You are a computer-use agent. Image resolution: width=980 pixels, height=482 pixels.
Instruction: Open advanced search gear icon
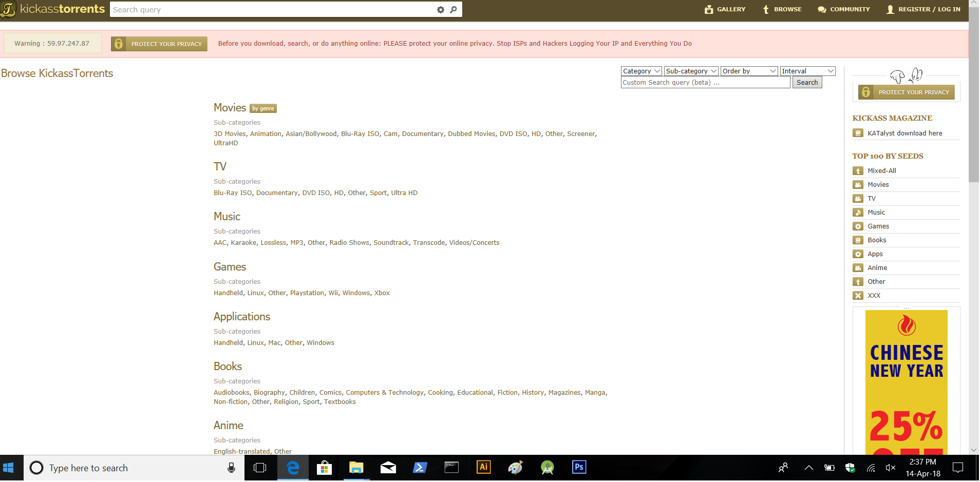[441, 10]
